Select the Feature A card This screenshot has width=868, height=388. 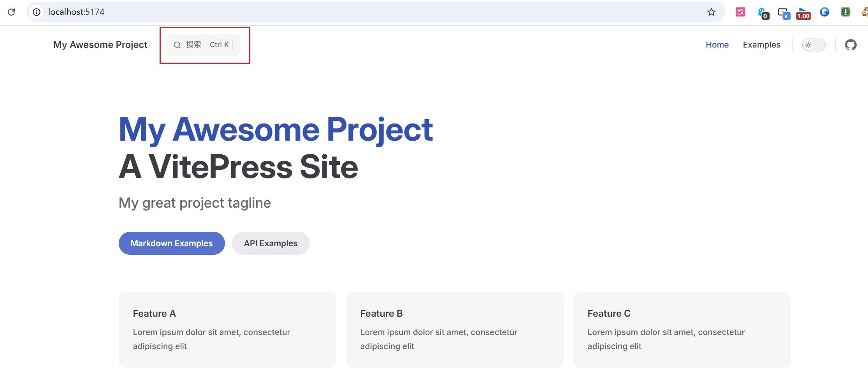(x=227, y=330)
